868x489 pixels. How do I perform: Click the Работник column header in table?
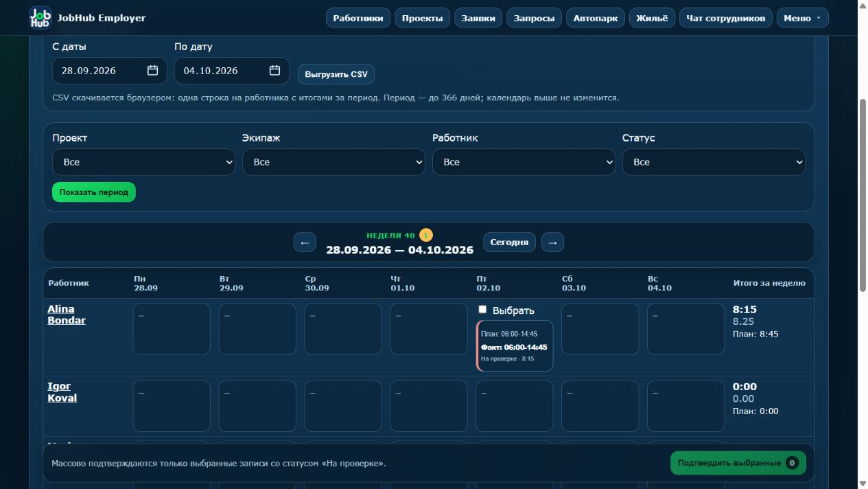pos(69,283)
